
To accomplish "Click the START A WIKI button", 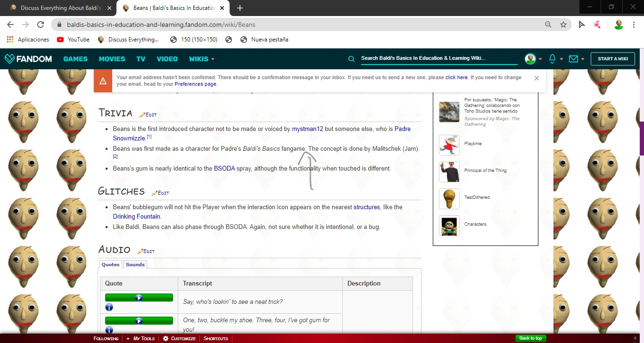I will pos(612,59).
